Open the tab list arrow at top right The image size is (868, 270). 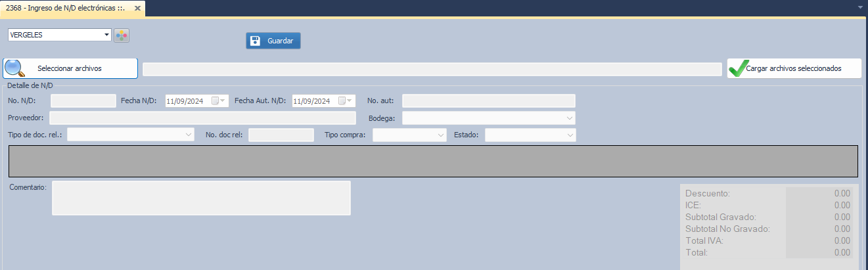point(860,7)
